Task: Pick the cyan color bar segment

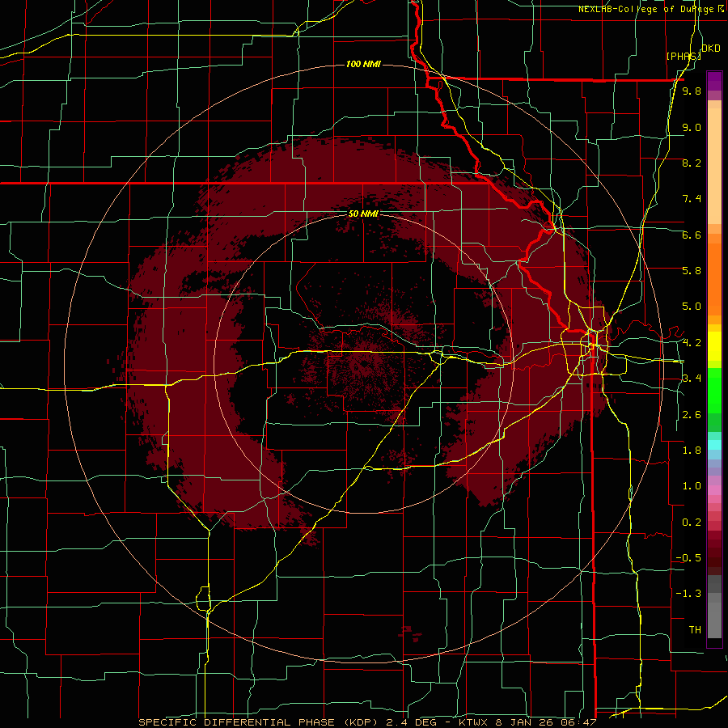Action: point(714,445)
